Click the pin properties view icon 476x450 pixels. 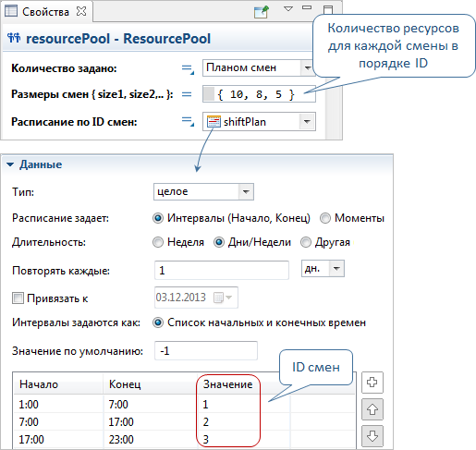coord(262,12)
